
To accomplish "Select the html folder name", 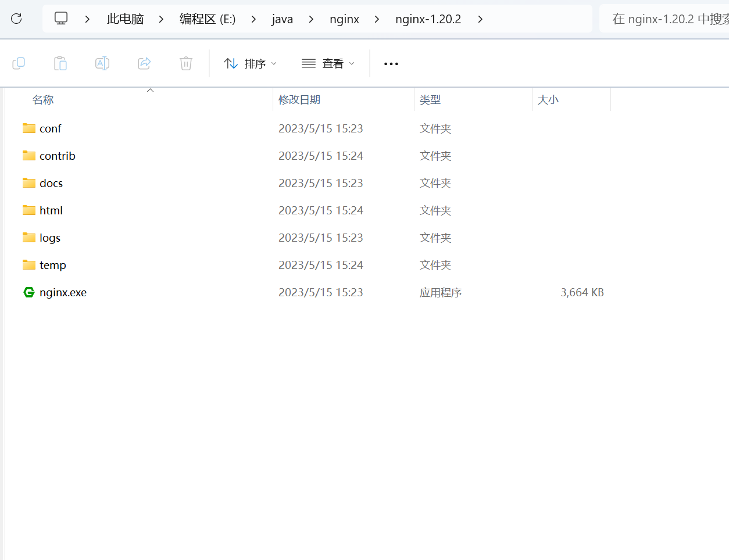I will click(51, 210).
